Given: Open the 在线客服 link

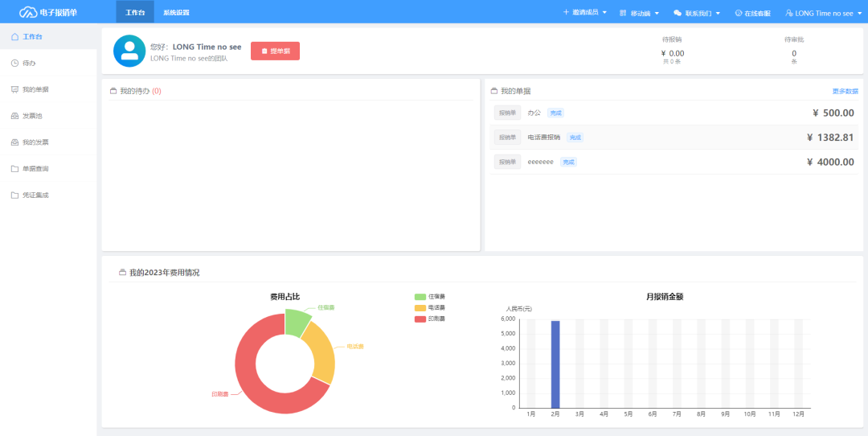Looking at the screenshot, I should (x=757, y=14).
